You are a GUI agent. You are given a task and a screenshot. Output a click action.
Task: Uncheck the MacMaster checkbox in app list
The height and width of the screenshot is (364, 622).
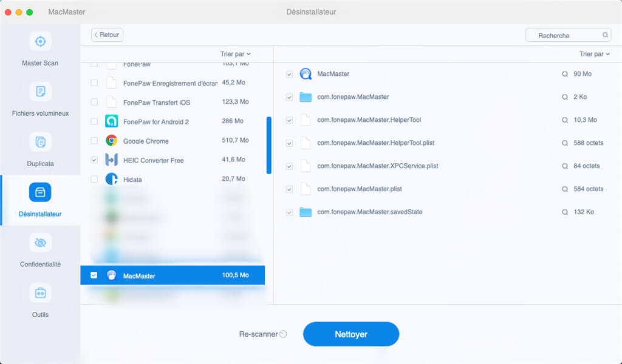94,275
